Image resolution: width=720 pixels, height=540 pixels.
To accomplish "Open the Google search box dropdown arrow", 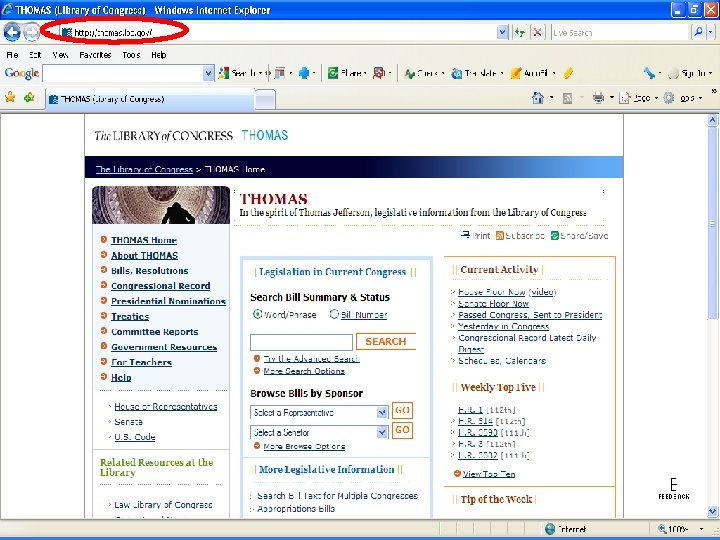I will tap(208, 73).
